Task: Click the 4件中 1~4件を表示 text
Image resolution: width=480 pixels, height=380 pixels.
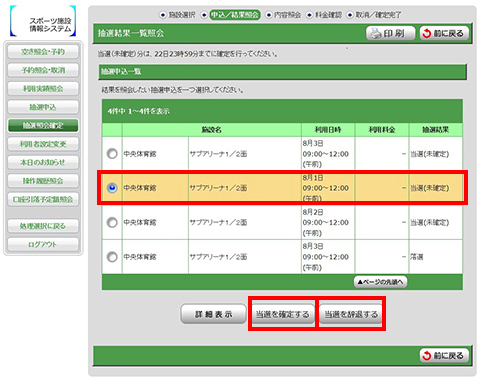Action: 139,111
